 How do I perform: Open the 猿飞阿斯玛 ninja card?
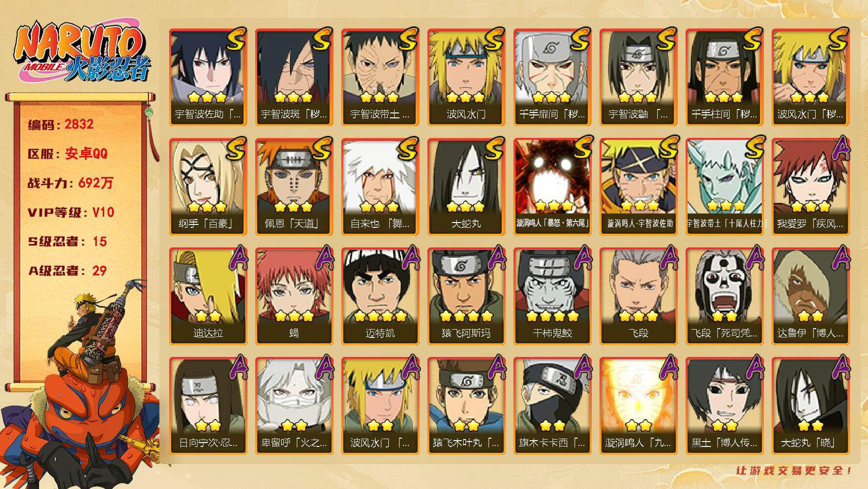click(466, 296)
